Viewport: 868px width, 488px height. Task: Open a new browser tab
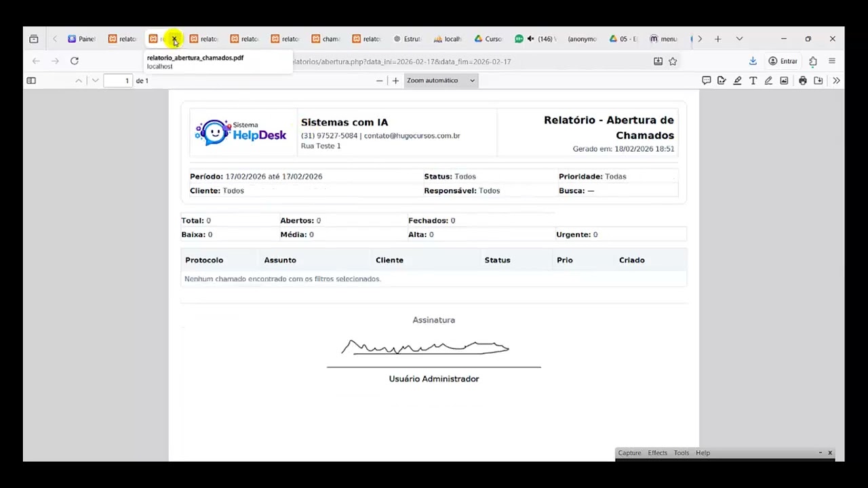(x=718, y=39)
